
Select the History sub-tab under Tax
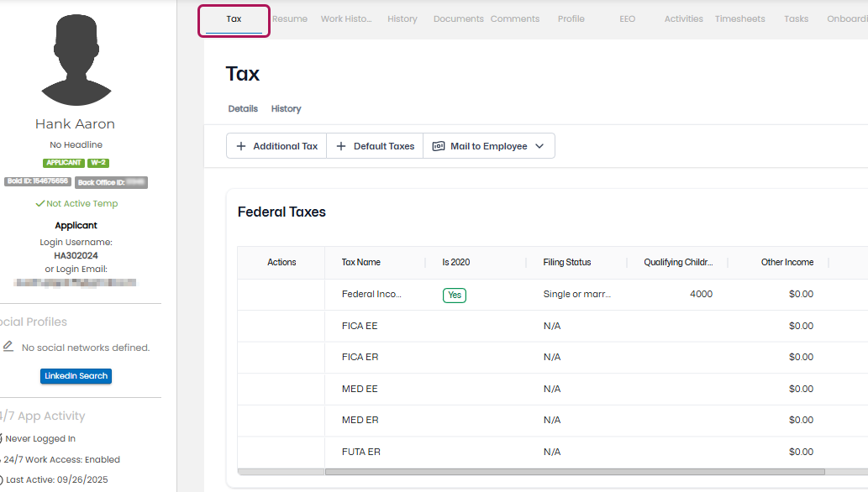click(x=286, y=109)
